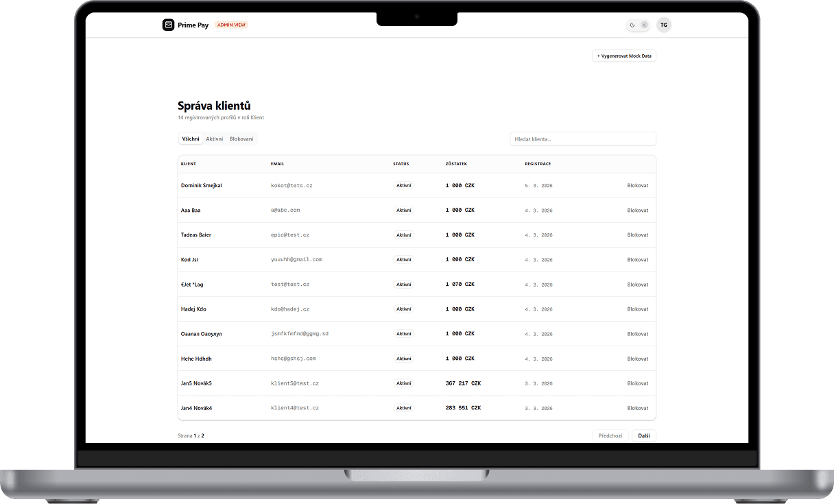The height and width of the screenshot is (504, 834).
Task: Click the ZŮSTATEK column header
Action: pyautogui.click(x=456, y=164)
